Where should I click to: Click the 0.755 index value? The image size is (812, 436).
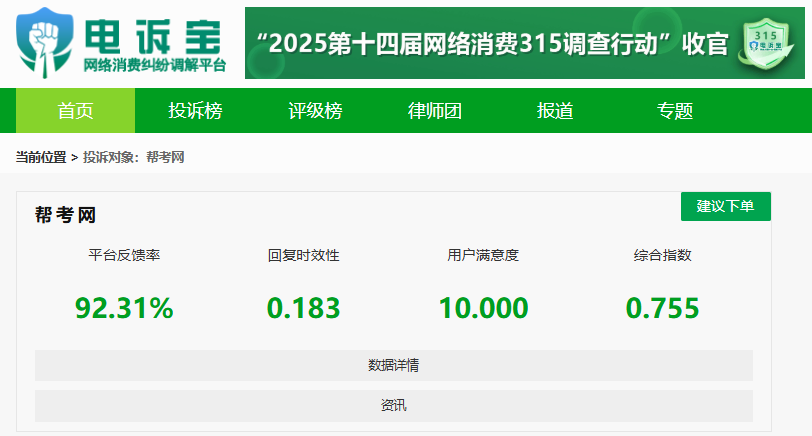pos(662,308)
